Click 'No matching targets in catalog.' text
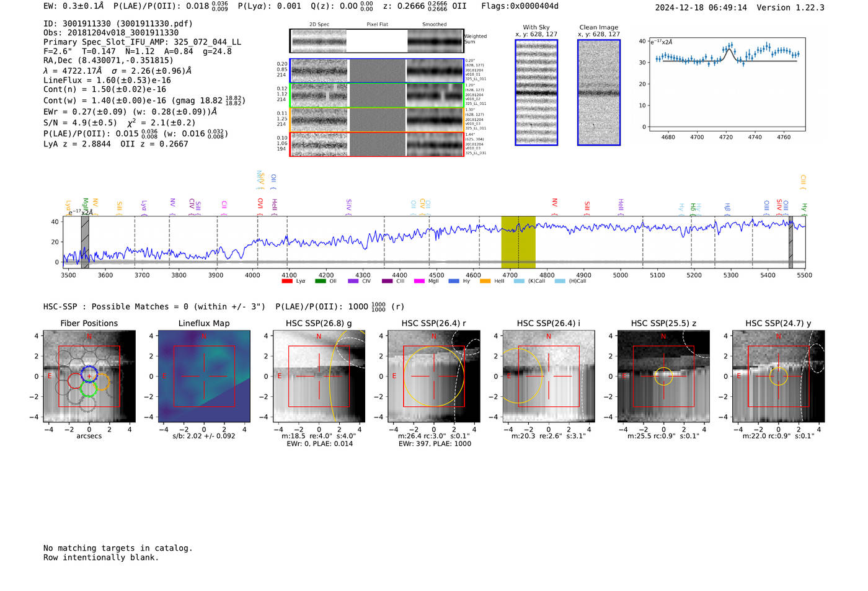 tap(118, 548)
